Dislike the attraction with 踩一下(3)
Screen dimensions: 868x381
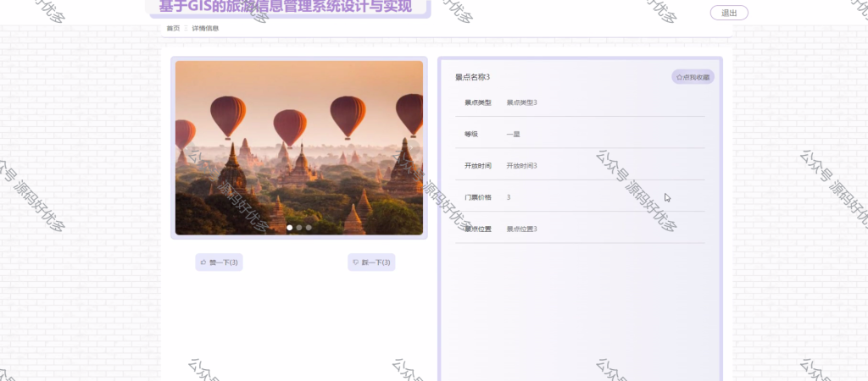[371, 262]
